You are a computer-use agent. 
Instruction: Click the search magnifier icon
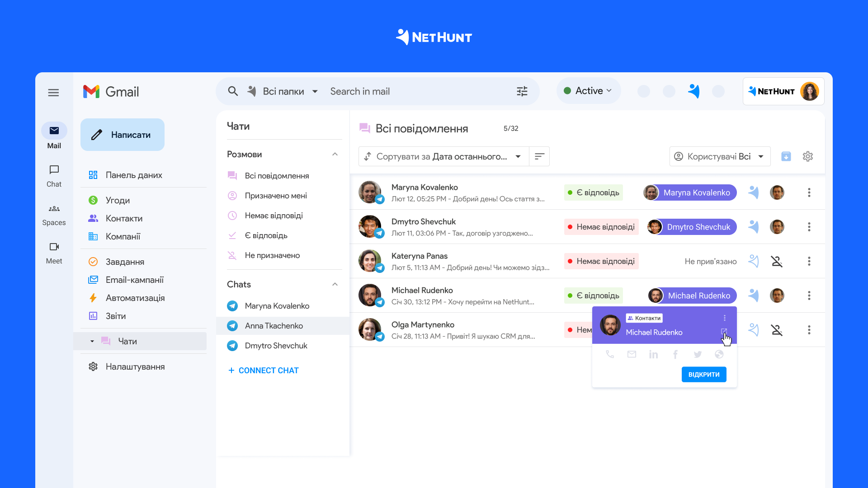[233, 91]
